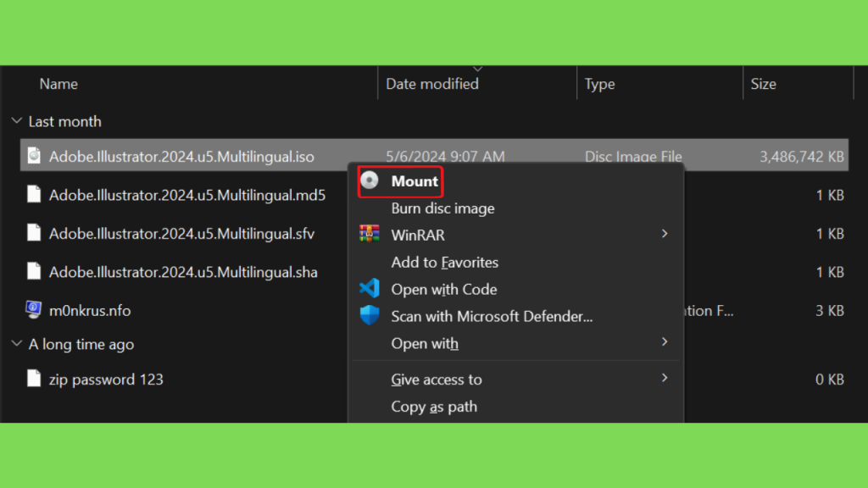
Task: Click the WinRAR icon in context menu
Action: click(x=370, y=234)
